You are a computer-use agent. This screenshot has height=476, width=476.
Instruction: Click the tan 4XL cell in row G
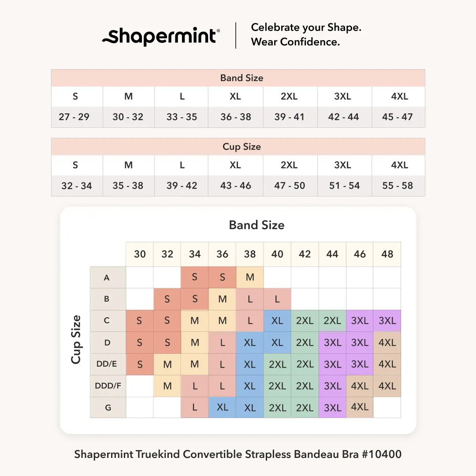click(x=360, y=407)
